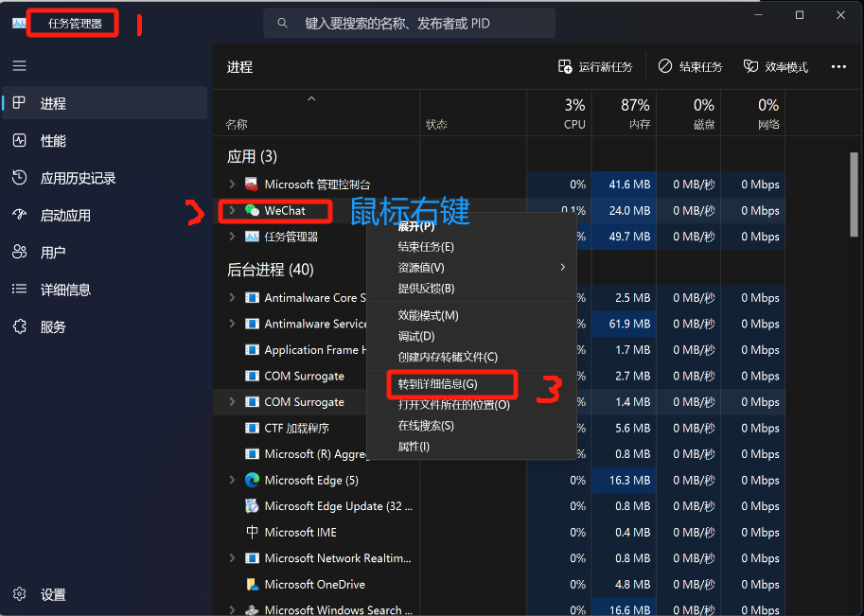Click the Microsoft IME 中 icon
This screenshot has width=864, height=616.
coord(252,532)
